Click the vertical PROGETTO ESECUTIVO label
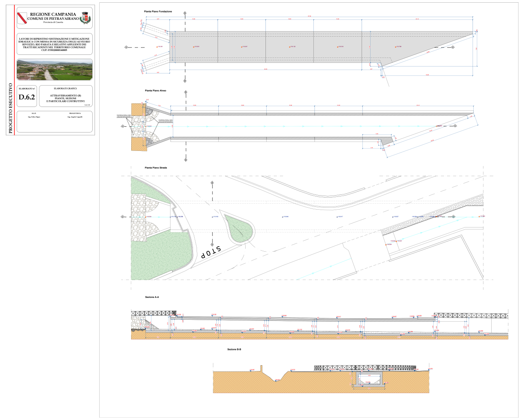522x420 pixels. [11, 108]
